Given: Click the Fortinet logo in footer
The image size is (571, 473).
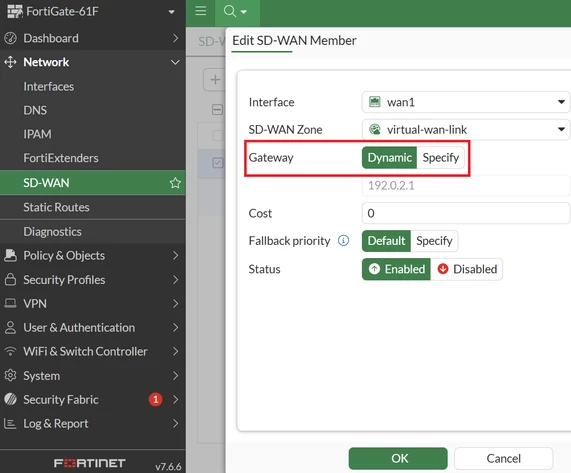Looking at the screenshot, I should click(x=90, y=463).
